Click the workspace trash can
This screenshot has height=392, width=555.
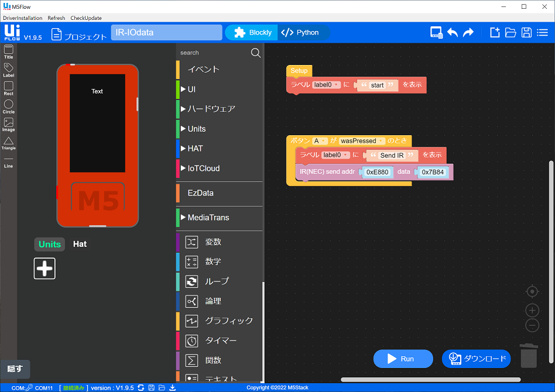(x=529, y=356)
